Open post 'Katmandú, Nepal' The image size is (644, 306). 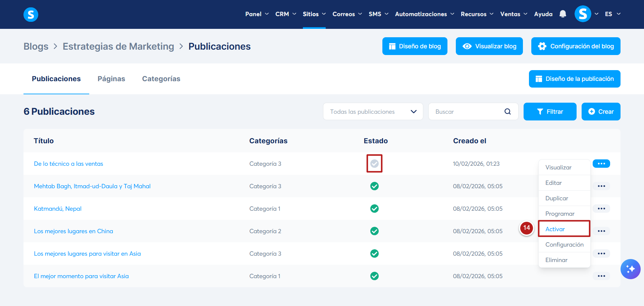click(x=58, y=209)
